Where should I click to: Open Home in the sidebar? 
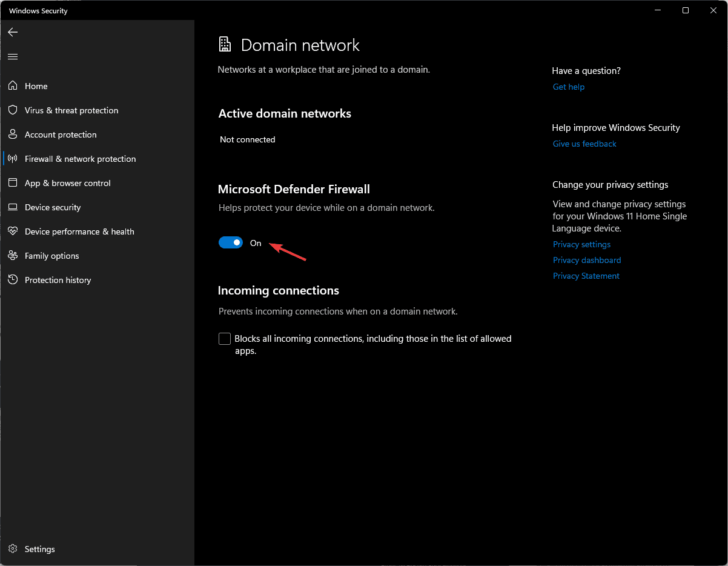[97, 86]
